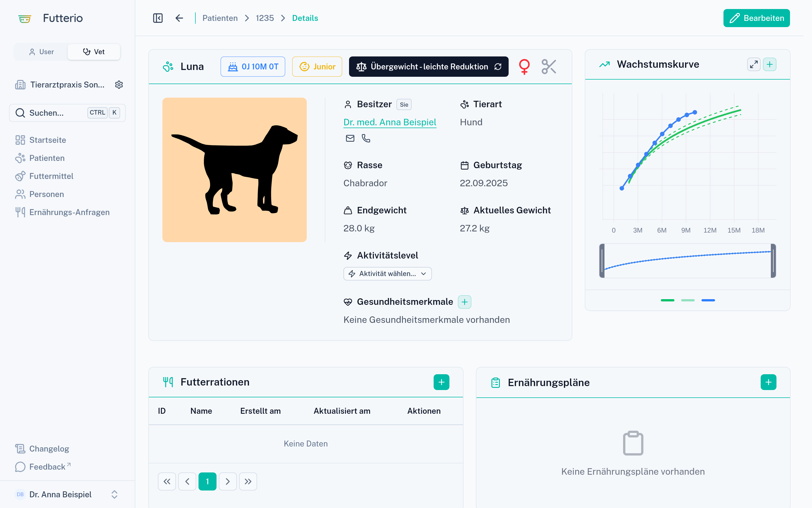Add a new Futterration

(x=441, y=382)
